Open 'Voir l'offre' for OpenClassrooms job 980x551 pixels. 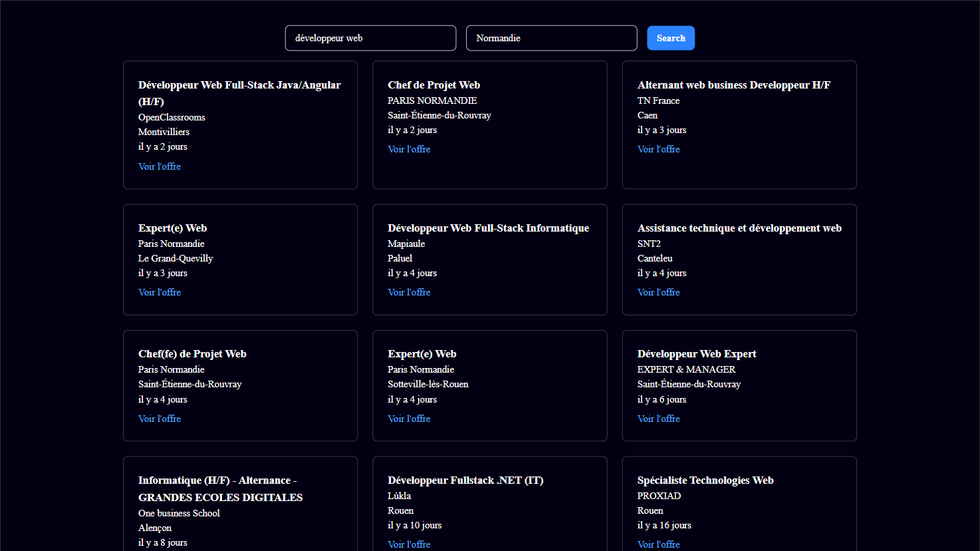pos(160,166)
